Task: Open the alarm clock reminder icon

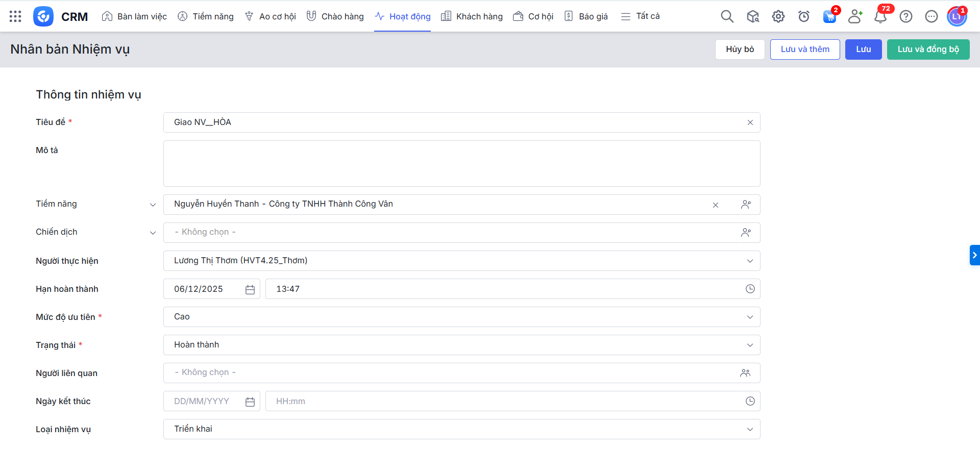Action: (x=803, y=16)
